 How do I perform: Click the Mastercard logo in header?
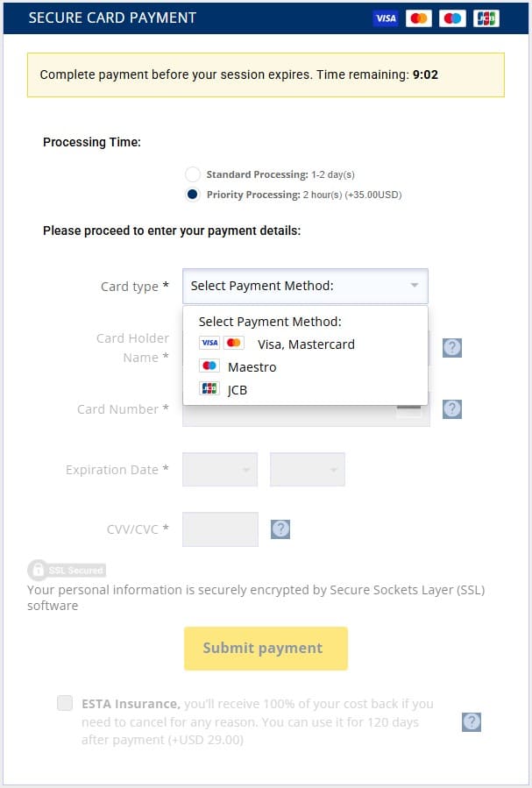419,18
